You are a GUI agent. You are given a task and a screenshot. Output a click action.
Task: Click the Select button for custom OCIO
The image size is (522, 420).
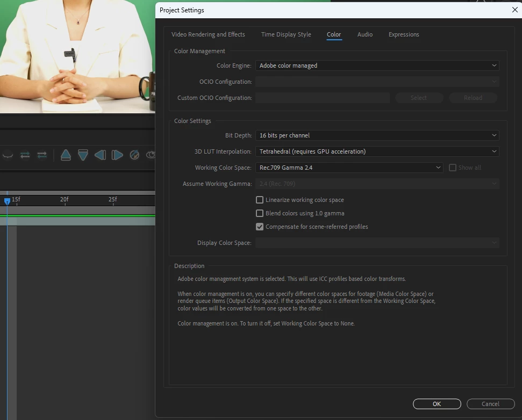419,98
